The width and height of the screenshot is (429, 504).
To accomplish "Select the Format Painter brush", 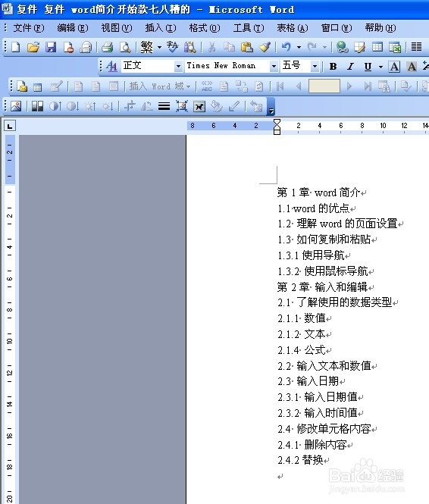I will [x=265, y=47].
